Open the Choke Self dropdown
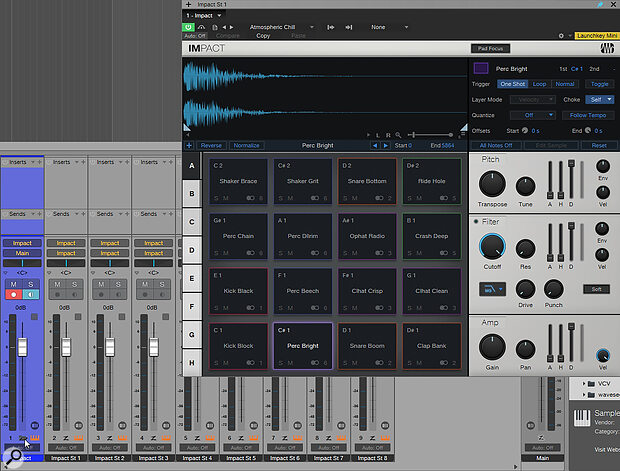This screenshot has height=471, width=620. point(599,99)
